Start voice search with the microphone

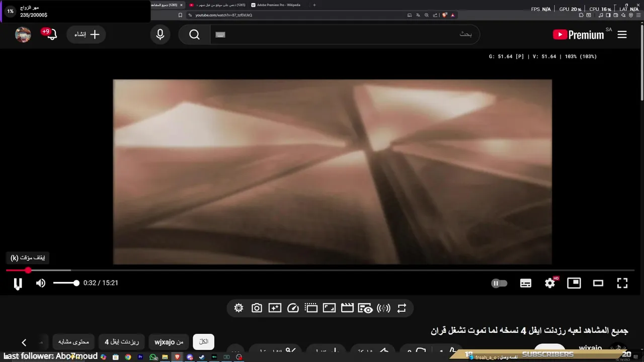coord(160,35)
